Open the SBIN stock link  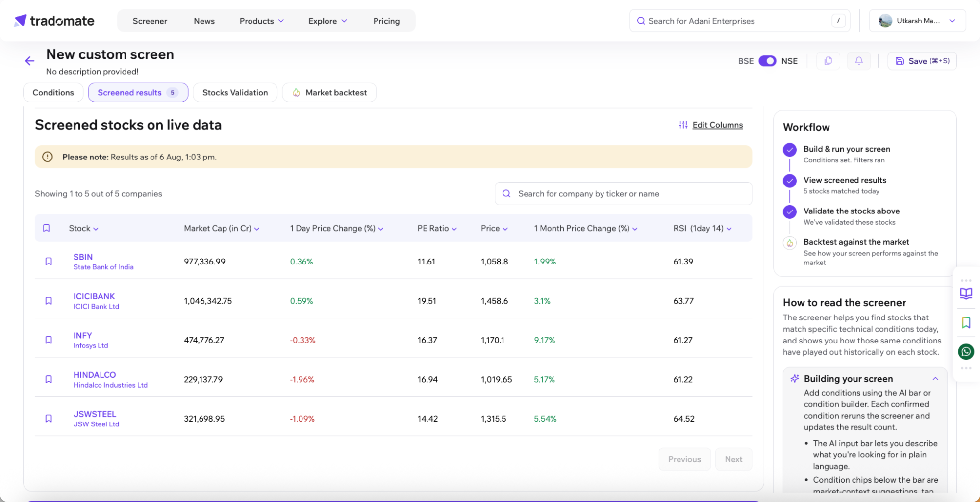pos(83,257)
